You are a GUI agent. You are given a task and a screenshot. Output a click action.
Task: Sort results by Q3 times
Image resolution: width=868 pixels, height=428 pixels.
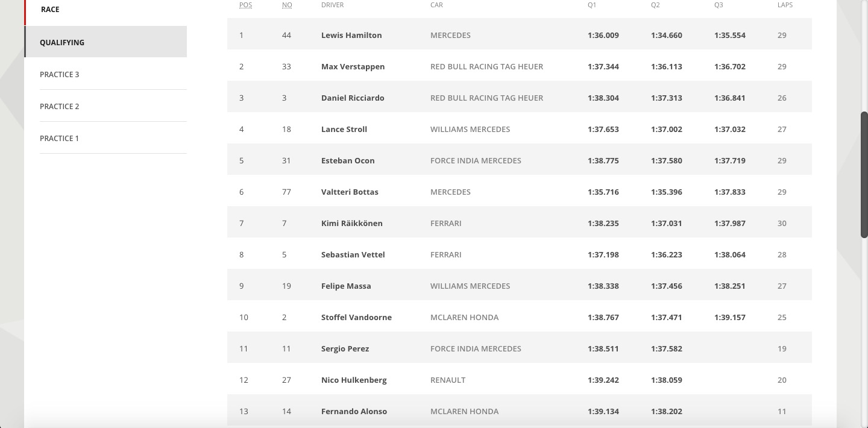click(x=718, y=5)
